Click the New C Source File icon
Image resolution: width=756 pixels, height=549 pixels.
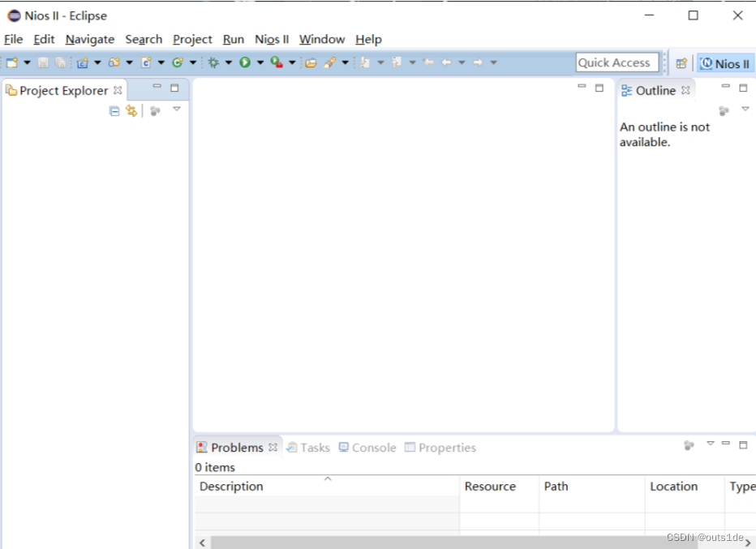146,62
